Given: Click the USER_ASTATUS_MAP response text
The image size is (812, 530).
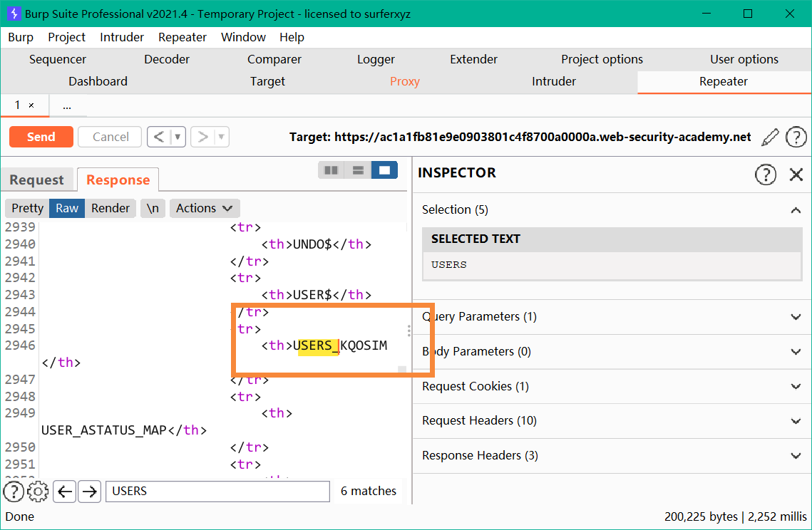Looking at the screenshot, I should click(x=103, y=430).
